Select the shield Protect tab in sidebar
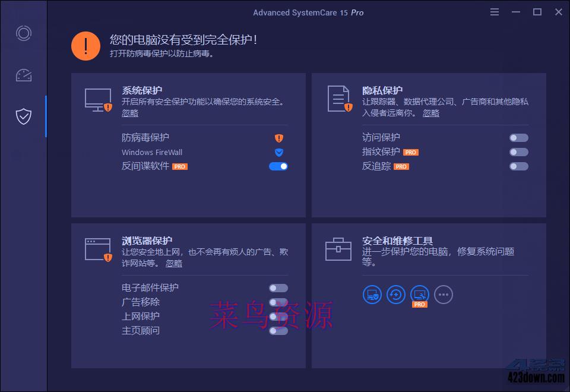 [x=23, y=116]
